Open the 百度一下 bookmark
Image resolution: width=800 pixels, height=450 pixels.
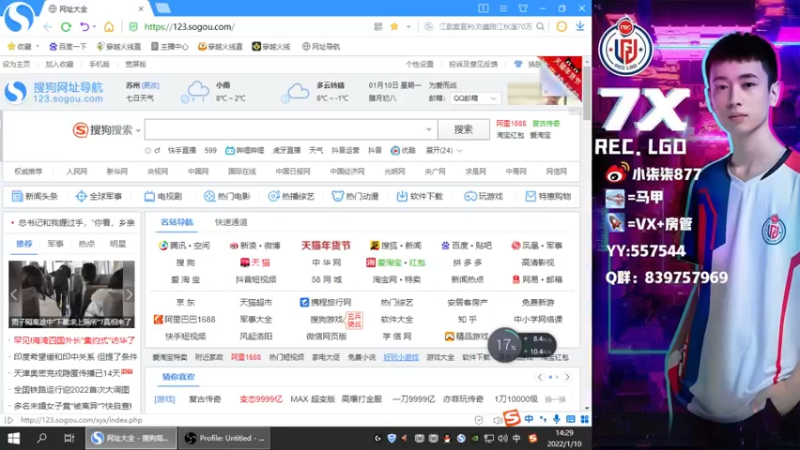click(68, 46)
